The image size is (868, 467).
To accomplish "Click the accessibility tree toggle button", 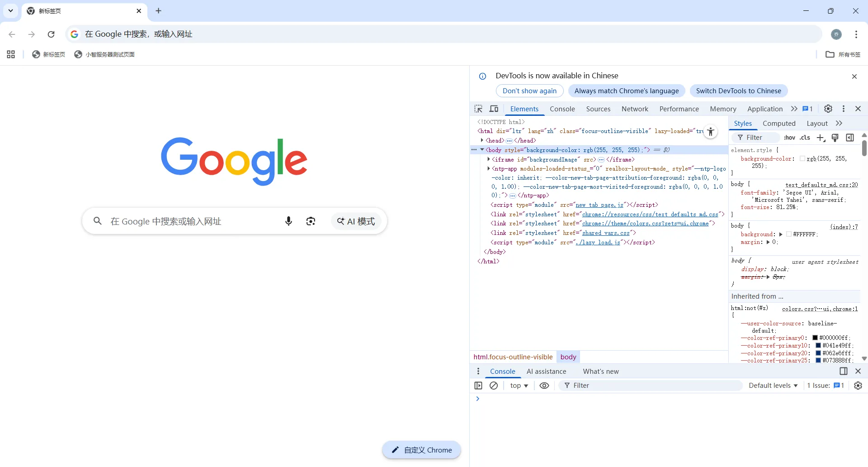I will click(x=711, y=132).
